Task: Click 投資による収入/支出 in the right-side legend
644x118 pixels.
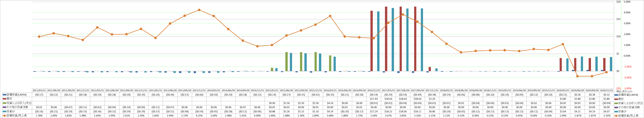Action: 630,103
